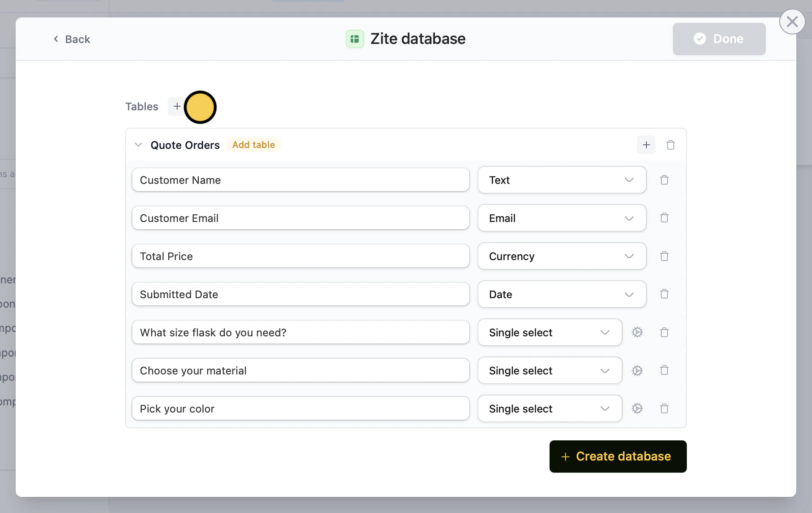Image resolution: width=812 pixels, height=513 pixels.
Task: Collapse the Quote Orders table
Action: [x=139, y=145]
